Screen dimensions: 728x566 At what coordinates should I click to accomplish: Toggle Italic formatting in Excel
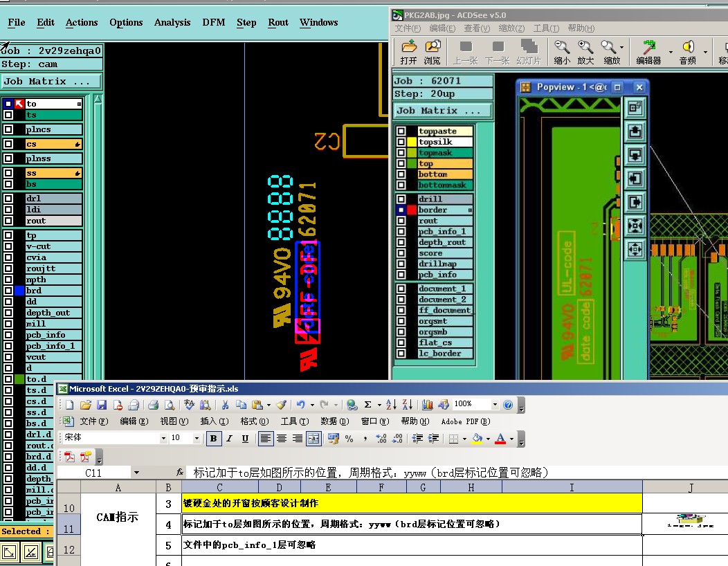(229, 438)
